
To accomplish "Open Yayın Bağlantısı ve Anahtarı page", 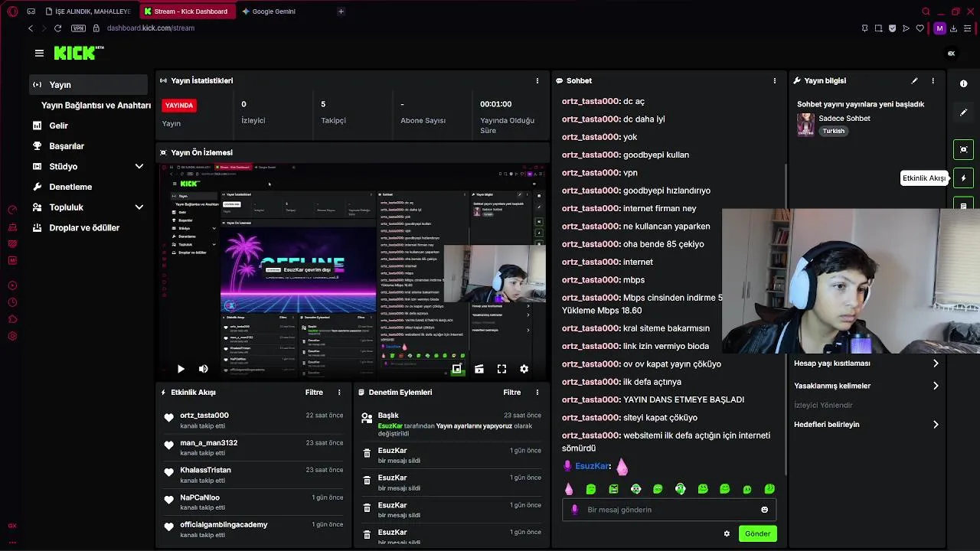I will point(96,105).
